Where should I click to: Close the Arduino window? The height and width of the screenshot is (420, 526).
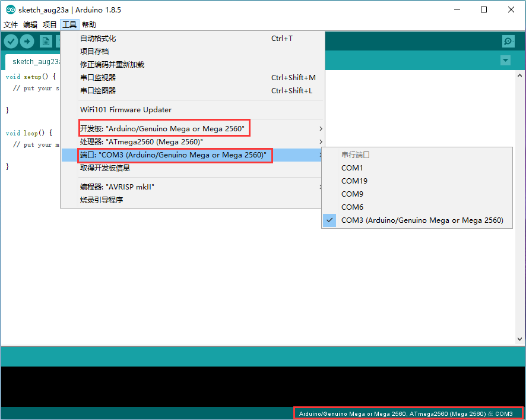tap(511, 10)
